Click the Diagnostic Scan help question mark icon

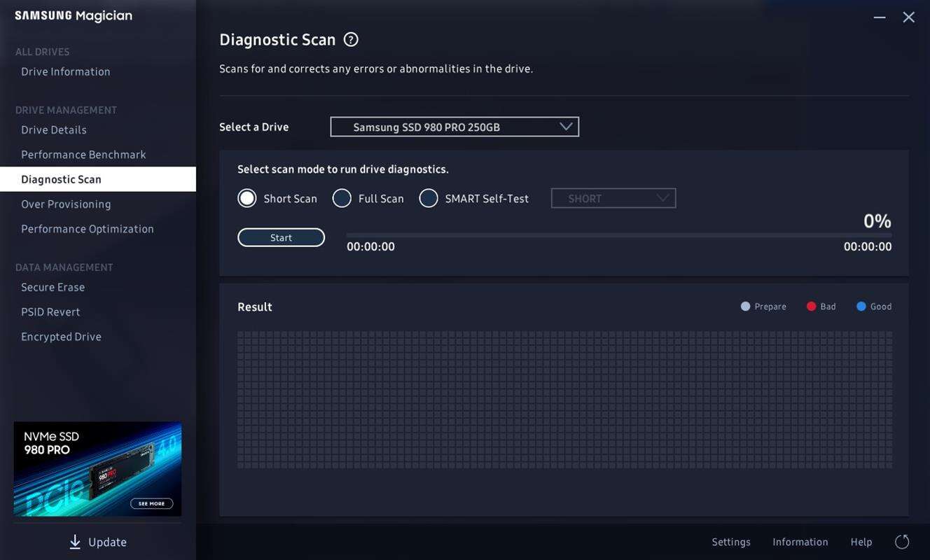pyautogui.click(x=351, y=40)
